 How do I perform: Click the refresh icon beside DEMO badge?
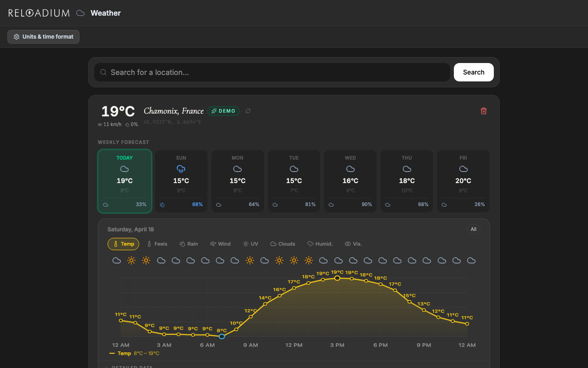(x=248, y=111)
